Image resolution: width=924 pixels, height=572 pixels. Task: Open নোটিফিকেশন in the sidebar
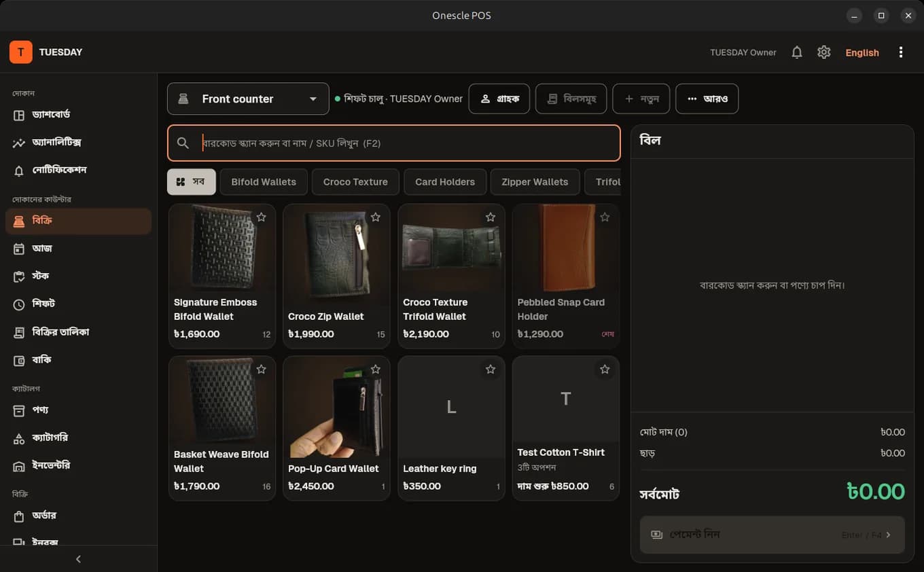[x=78, y=170]
